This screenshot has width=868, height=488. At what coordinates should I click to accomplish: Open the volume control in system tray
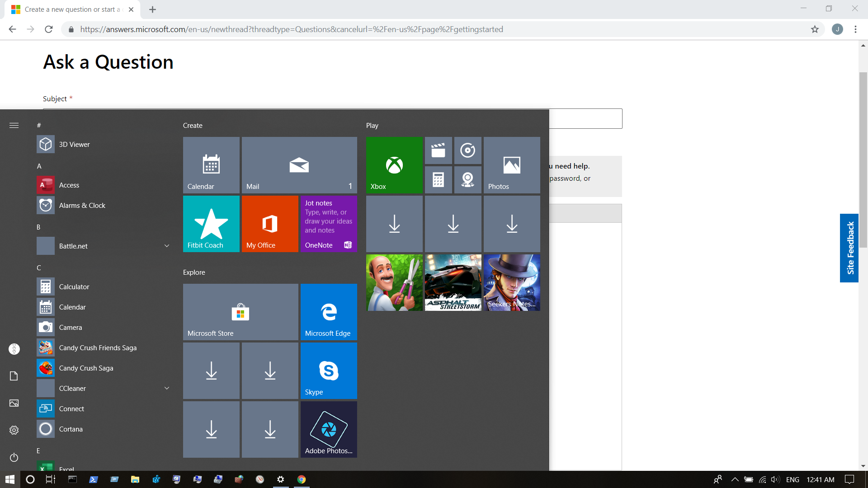pos(775,480)
